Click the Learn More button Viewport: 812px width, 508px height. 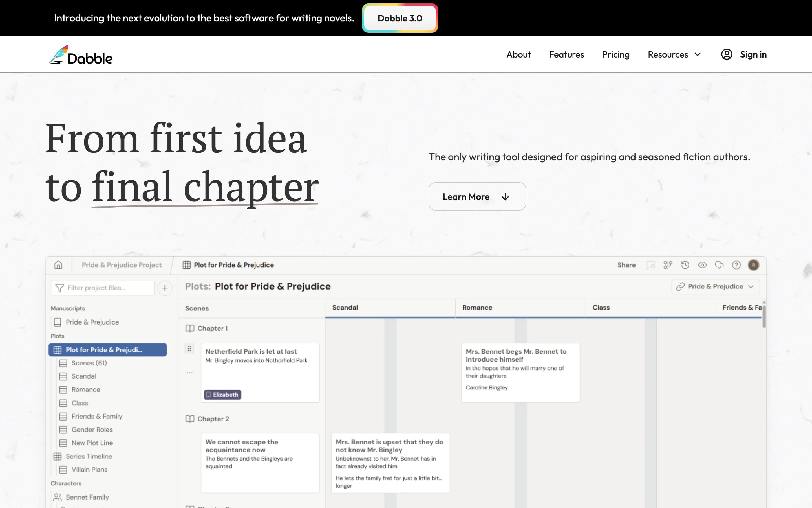coord(477,196)
